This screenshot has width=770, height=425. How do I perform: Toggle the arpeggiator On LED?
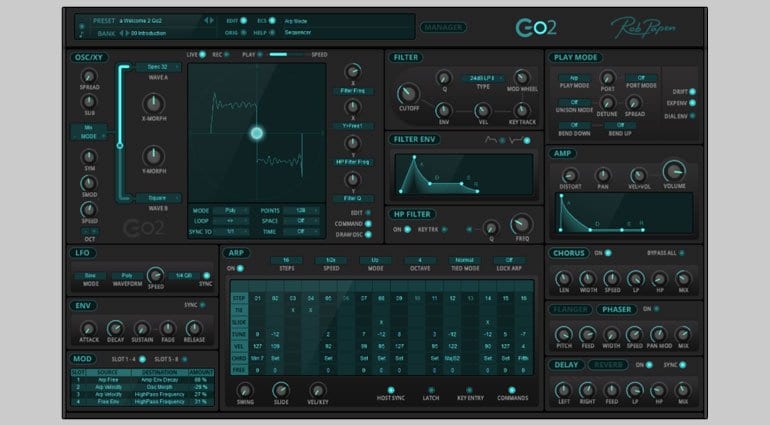point(240,268)
